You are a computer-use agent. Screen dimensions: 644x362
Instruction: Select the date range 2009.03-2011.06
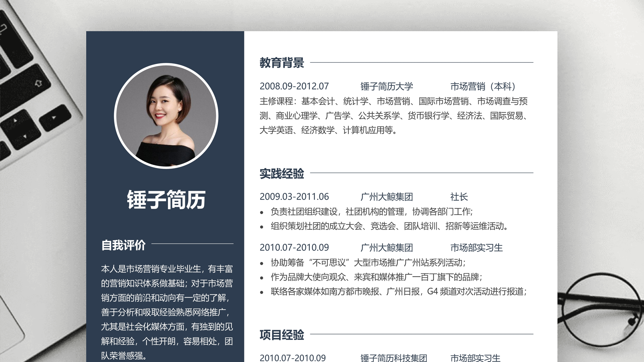(294, 197)
